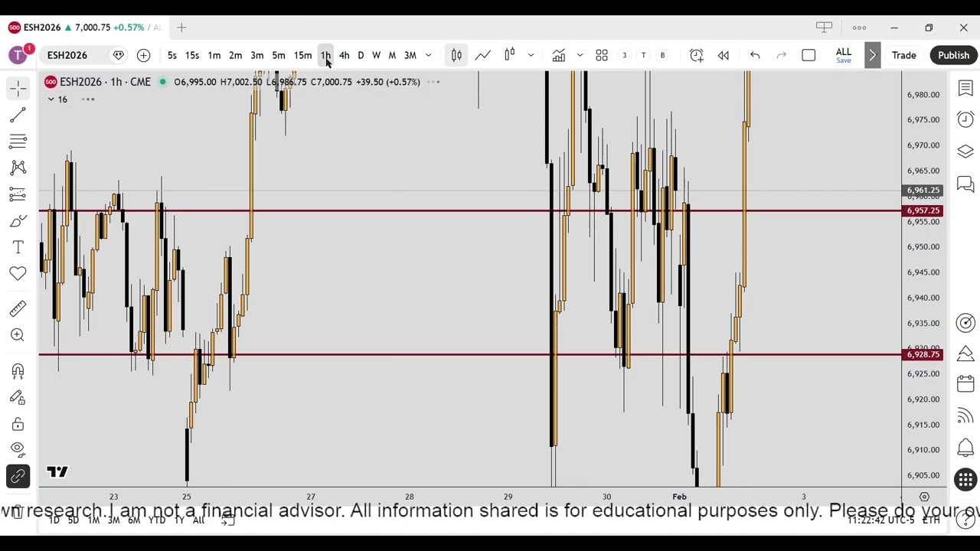Open indicator templates grid

click(602, 55)
